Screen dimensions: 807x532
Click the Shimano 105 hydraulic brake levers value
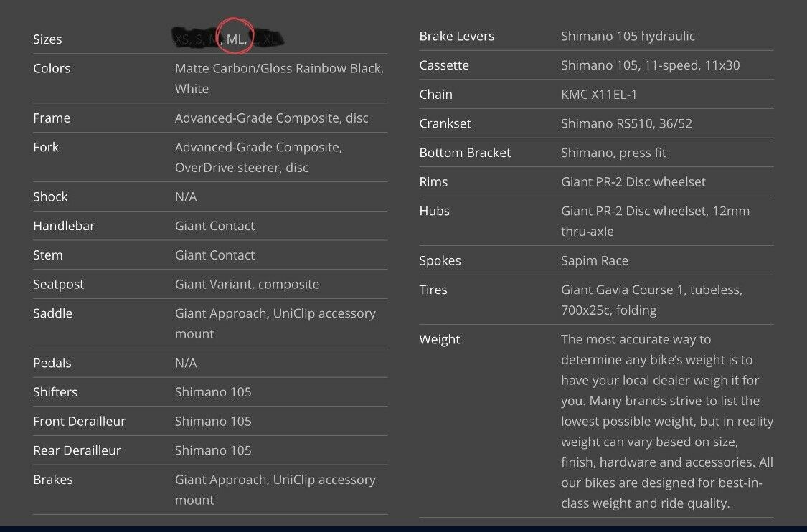pos(628,36)
